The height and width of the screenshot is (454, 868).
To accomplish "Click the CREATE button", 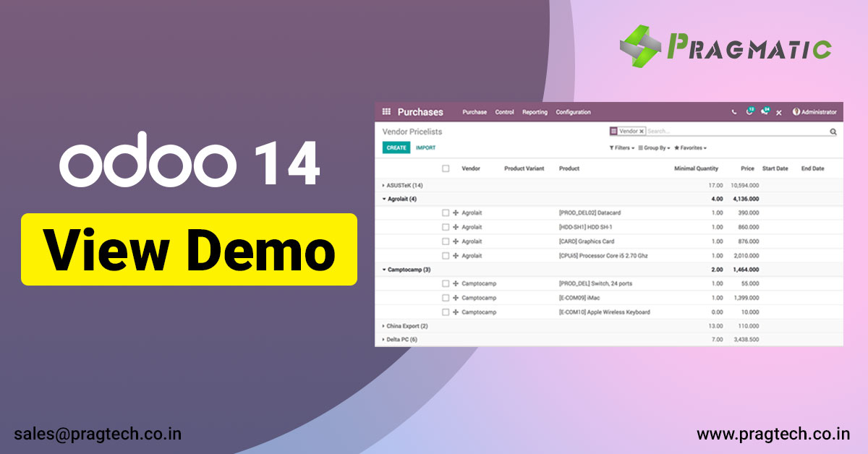I will 396,147.
